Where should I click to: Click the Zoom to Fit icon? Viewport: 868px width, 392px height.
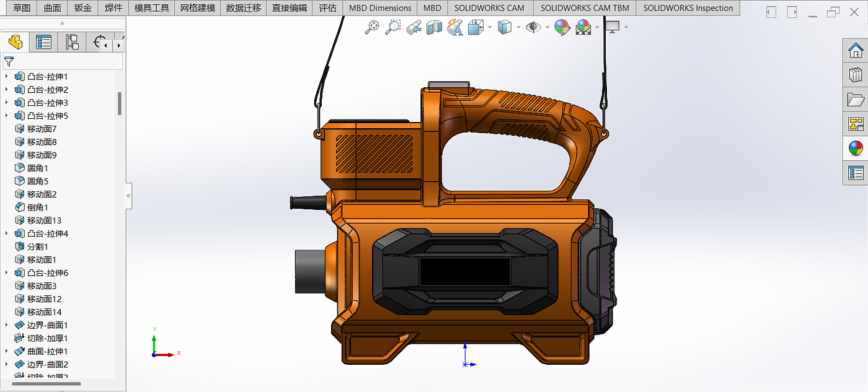[x=372, y=27]
